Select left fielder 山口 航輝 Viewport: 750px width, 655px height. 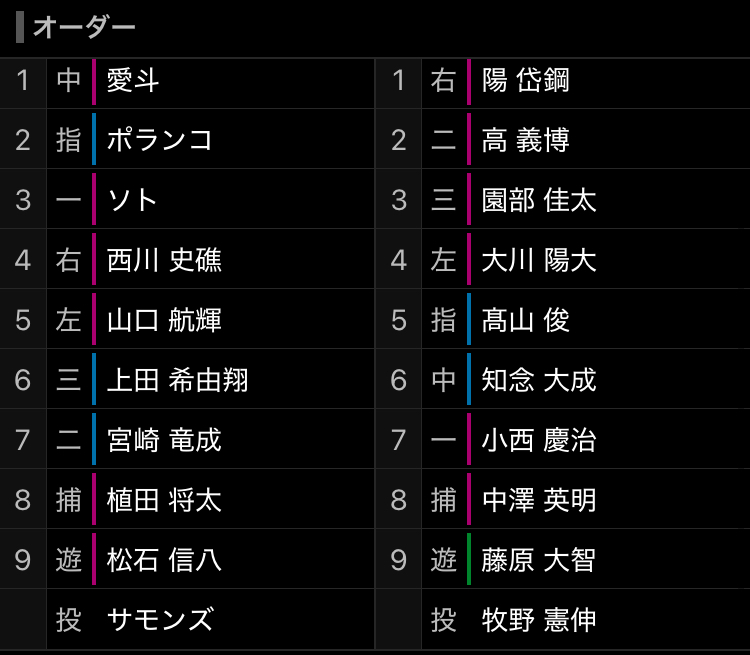click(164, 320)
